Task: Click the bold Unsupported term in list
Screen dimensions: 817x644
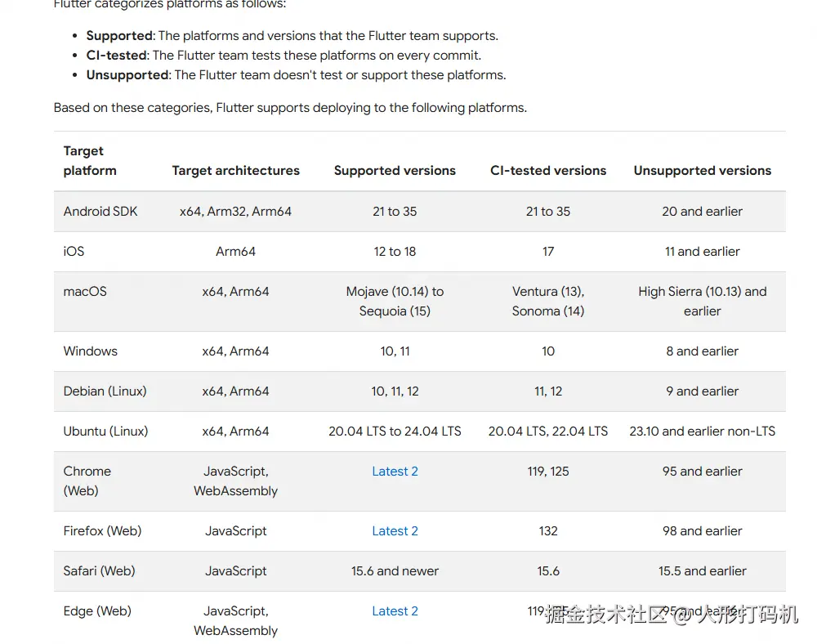Action: 127,75
